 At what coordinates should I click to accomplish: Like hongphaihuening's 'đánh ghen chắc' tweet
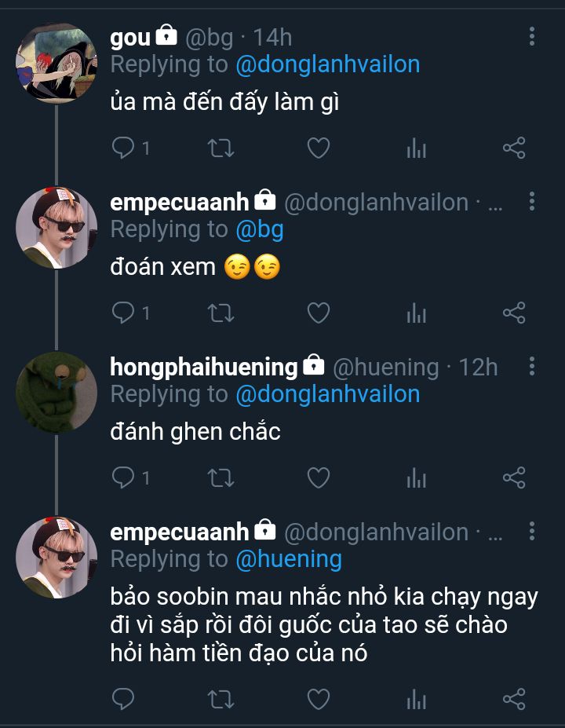(x=318, y=477)
